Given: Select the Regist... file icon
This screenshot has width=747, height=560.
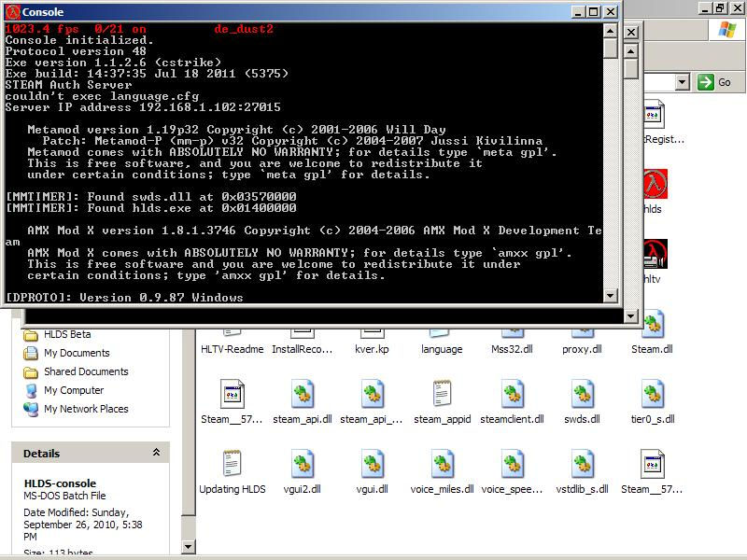Looking at the screenshot, I should (x=655, y=114).
